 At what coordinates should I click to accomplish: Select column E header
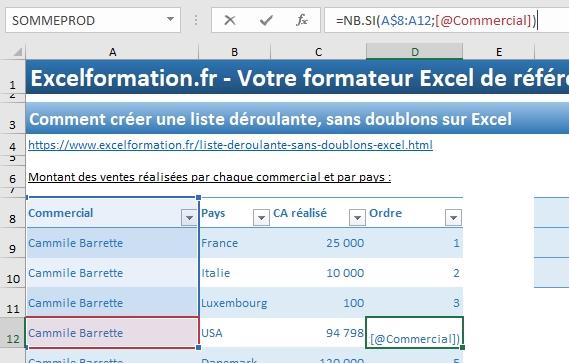click(499, 52)
